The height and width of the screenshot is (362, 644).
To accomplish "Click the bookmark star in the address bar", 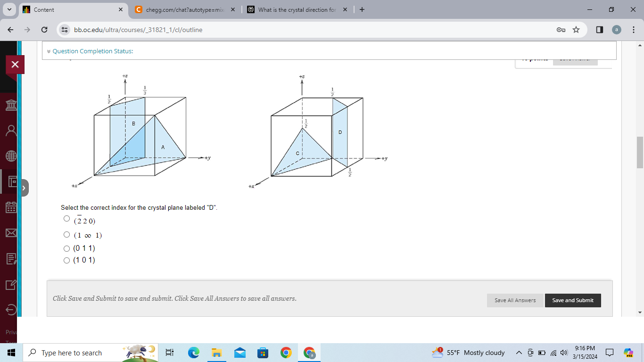I will tap(576, 29).
